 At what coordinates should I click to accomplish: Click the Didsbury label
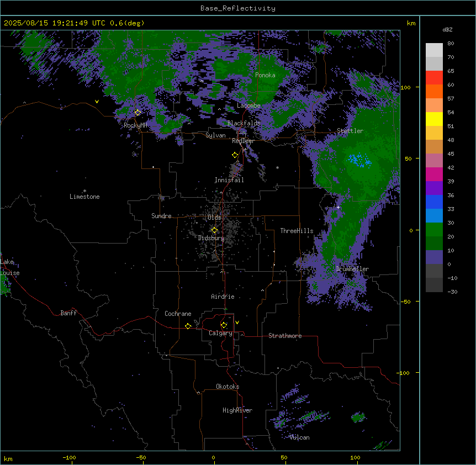point(211,238)
